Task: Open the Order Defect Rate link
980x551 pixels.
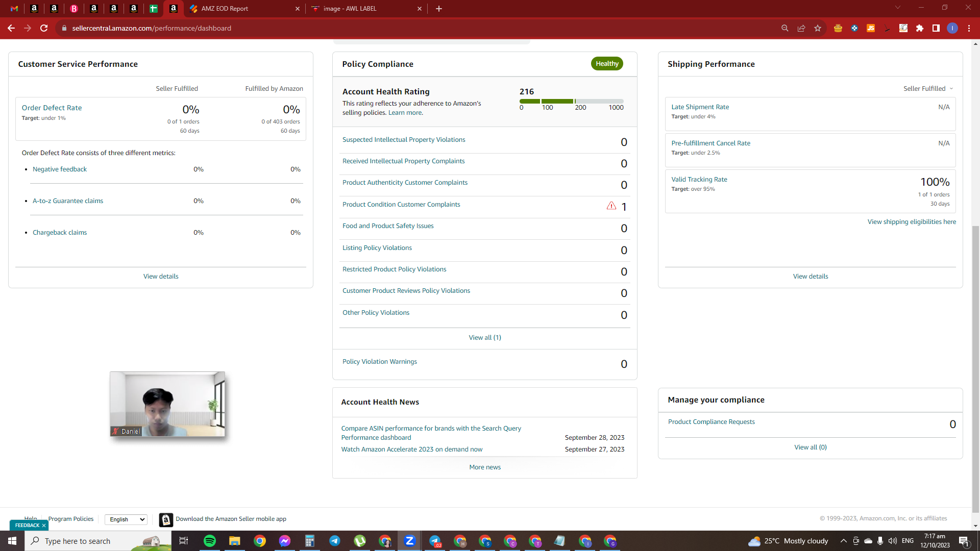Action: (x=52, y=108)
